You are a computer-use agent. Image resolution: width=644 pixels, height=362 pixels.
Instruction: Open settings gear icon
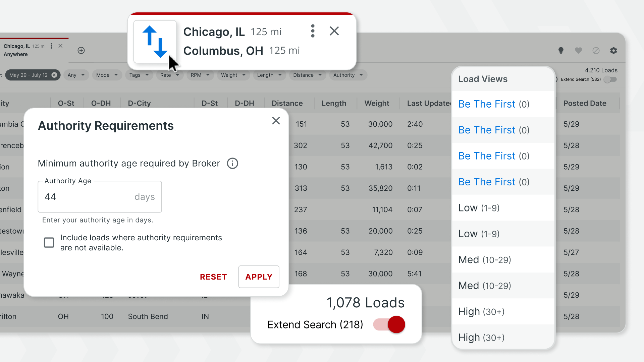[x=613, y=51]
